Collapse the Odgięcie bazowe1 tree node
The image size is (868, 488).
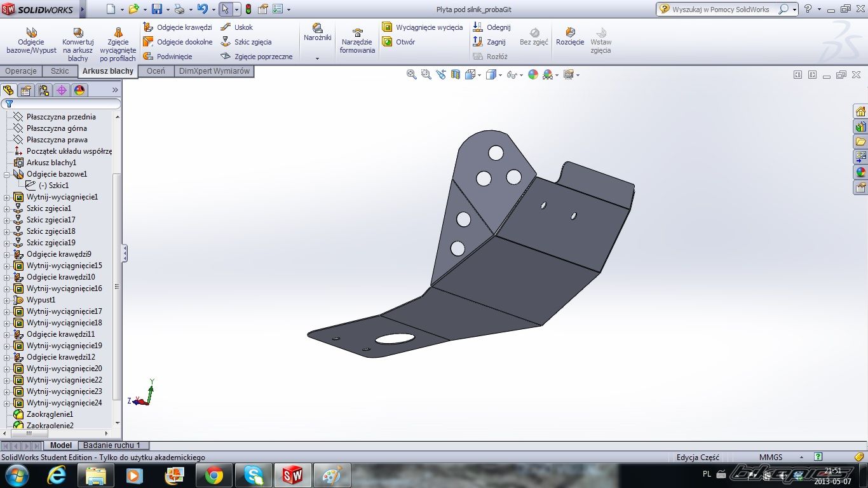7,174
